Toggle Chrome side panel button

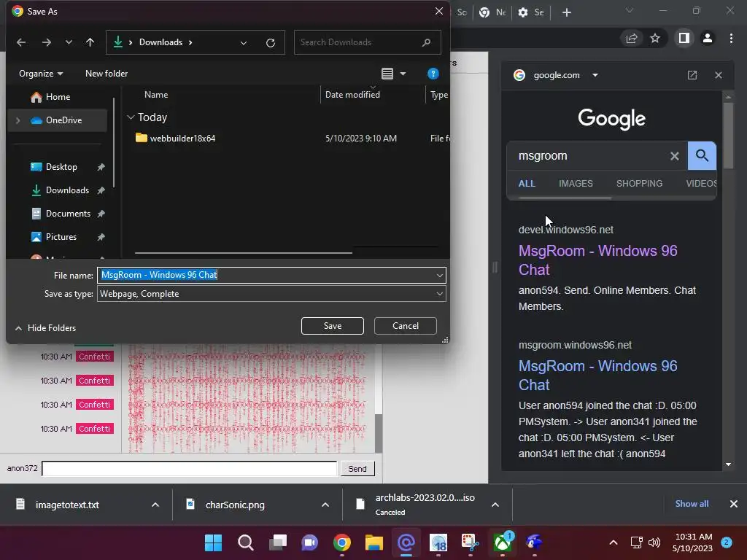click(684, 38)
